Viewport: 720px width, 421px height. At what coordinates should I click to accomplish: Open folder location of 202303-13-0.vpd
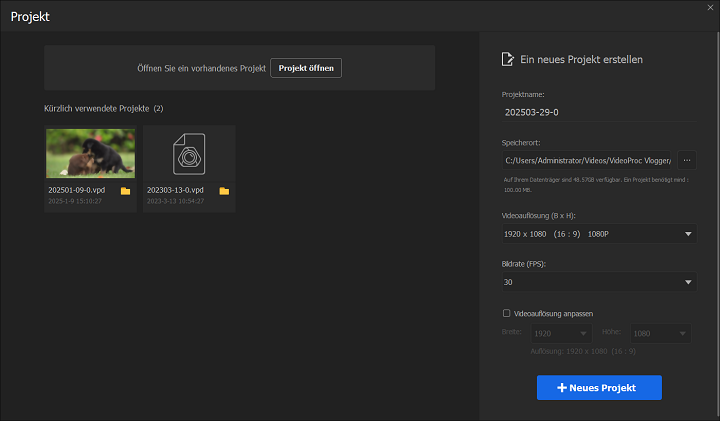224,190
